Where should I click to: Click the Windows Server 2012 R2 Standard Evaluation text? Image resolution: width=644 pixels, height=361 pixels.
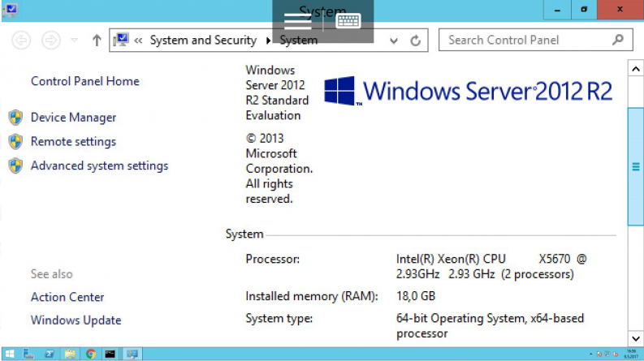click(x=277, y=92)
